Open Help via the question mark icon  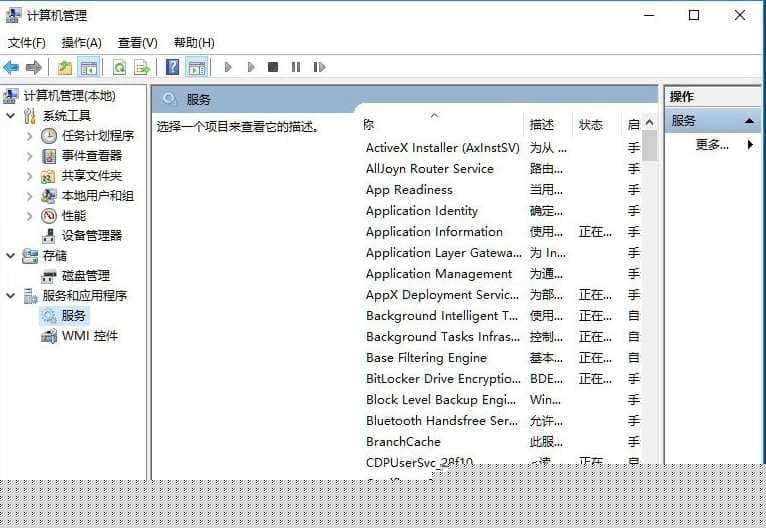[x=172, y=67]
